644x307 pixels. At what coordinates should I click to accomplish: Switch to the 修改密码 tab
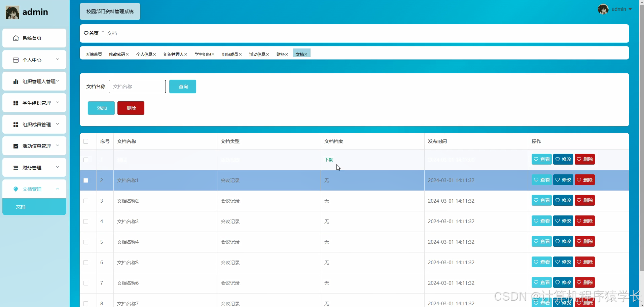point(117,54)
